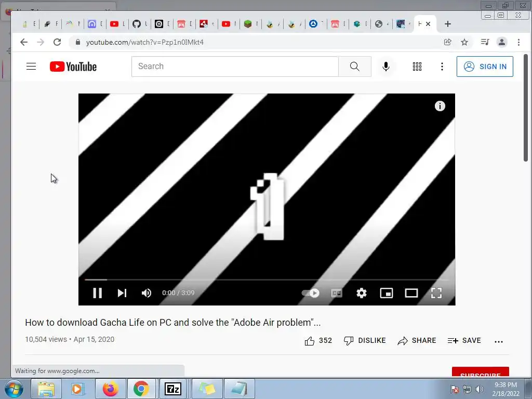Open the Windows Start menu

14,389
